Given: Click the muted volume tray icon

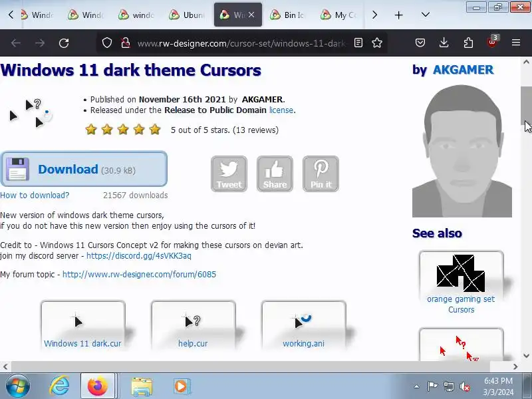Looking at the screenshot, I should [465, 386].
